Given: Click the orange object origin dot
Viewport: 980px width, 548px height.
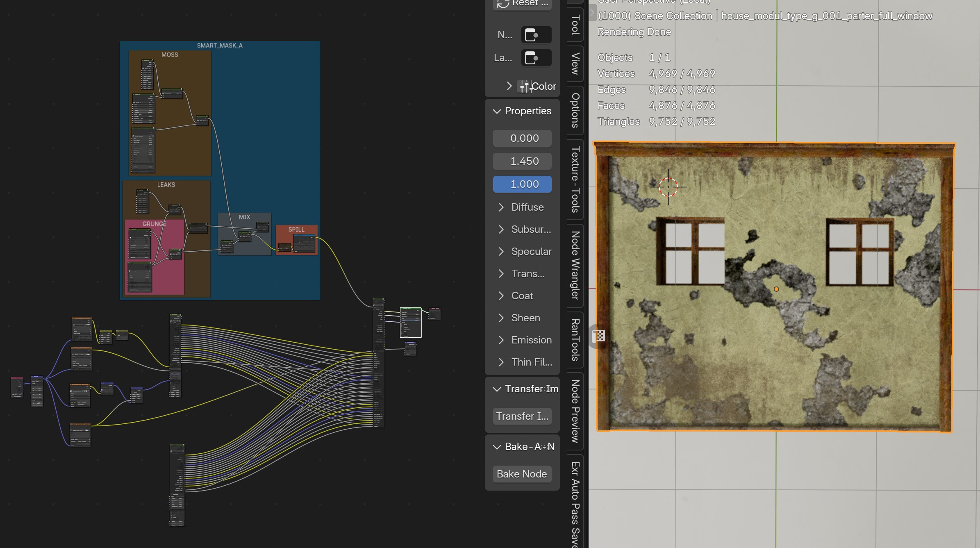Looking at the screenshot, I should 776,289.
